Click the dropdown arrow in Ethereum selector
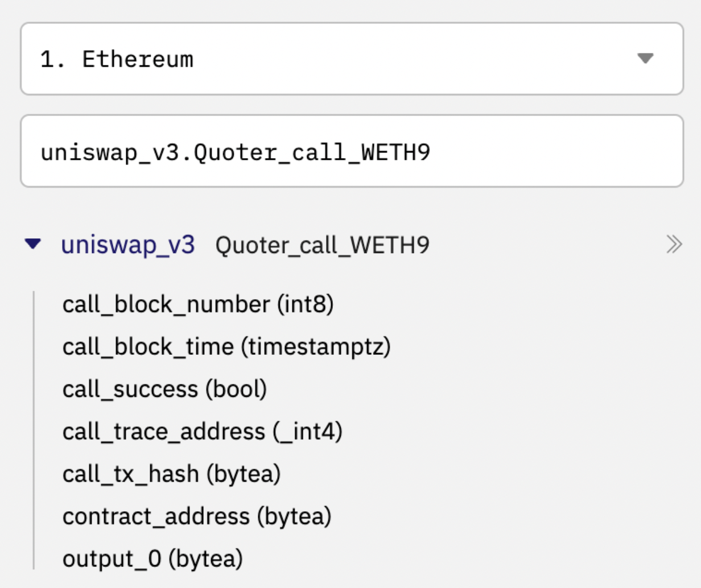 [645, 59]
